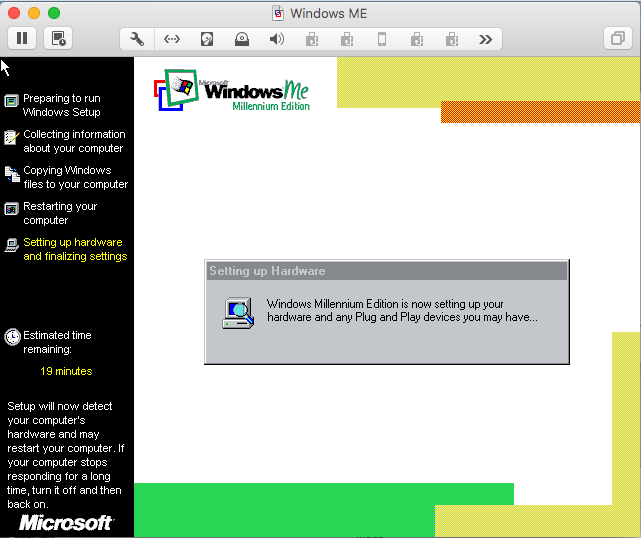Pause the running virtual machine
The image size is (641, 538).
(x=22, y=39)
